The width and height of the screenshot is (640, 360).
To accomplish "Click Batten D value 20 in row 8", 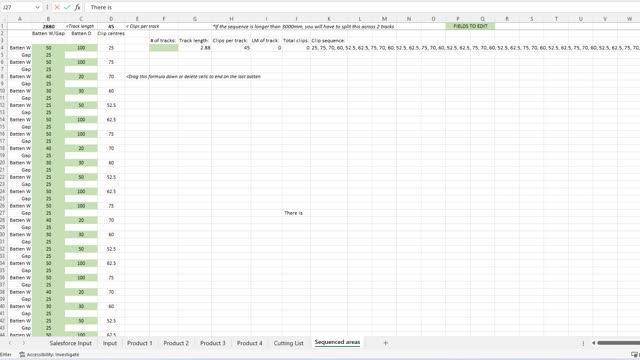I will (81, 76).
